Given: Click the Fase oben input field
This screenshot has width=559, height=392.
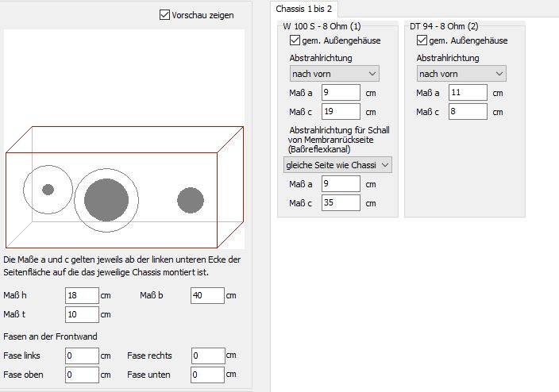Looking at the screenshot, I should (x=82, y=375).
